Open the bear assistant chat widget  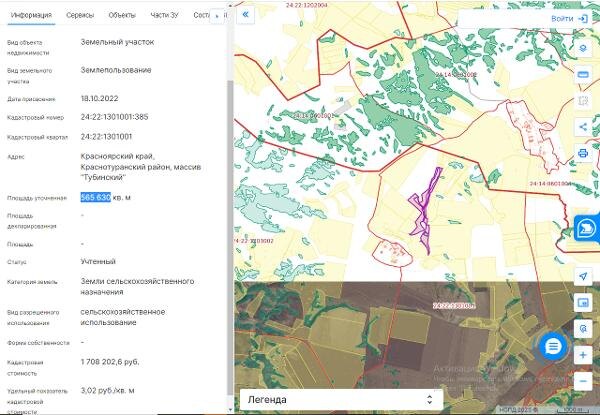587,228
